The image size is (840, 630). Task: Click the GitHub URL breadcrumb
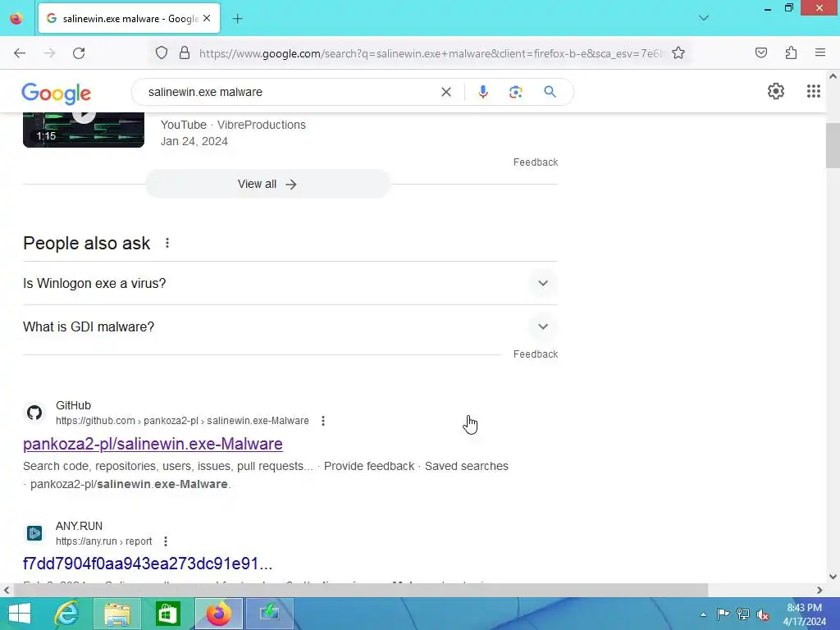click(182, 421)
